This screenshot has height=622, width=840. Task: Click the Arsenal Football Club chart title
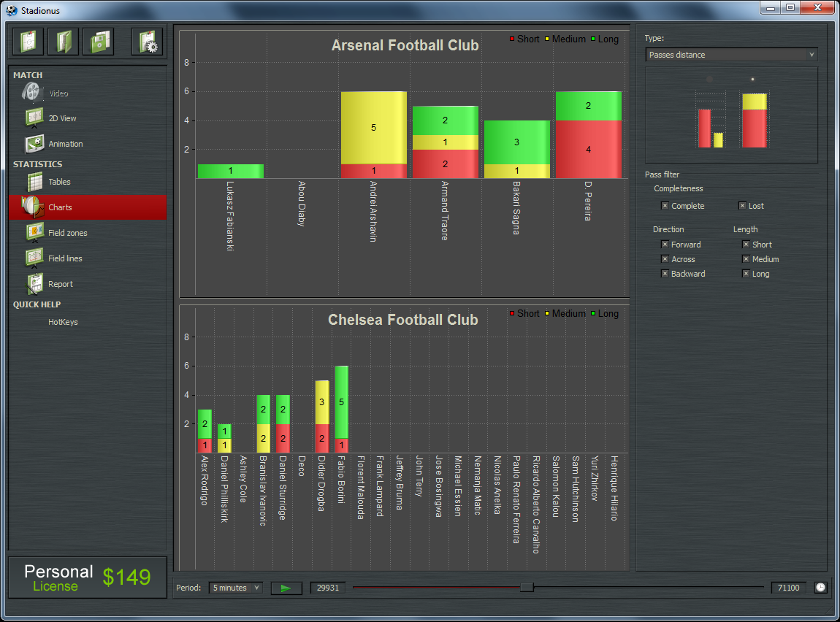pos(405,45)
